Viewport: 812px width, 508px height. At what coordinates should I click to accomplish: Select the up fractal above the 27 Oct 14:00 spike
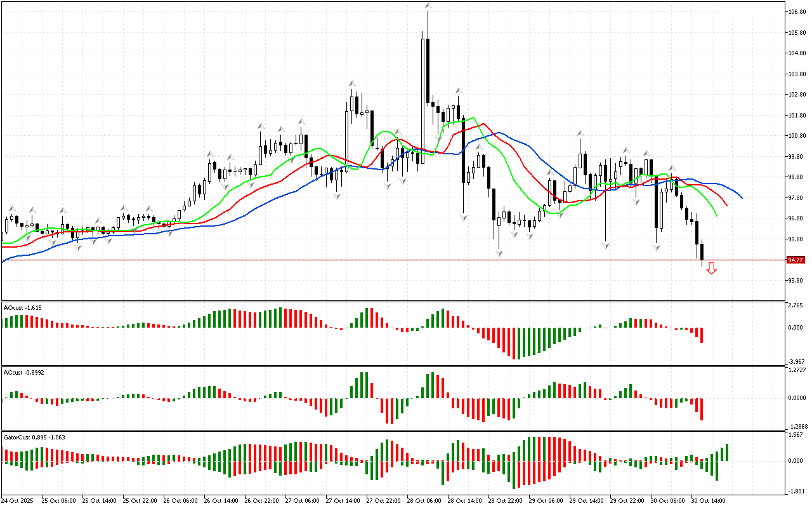click(x=351, y=84)
